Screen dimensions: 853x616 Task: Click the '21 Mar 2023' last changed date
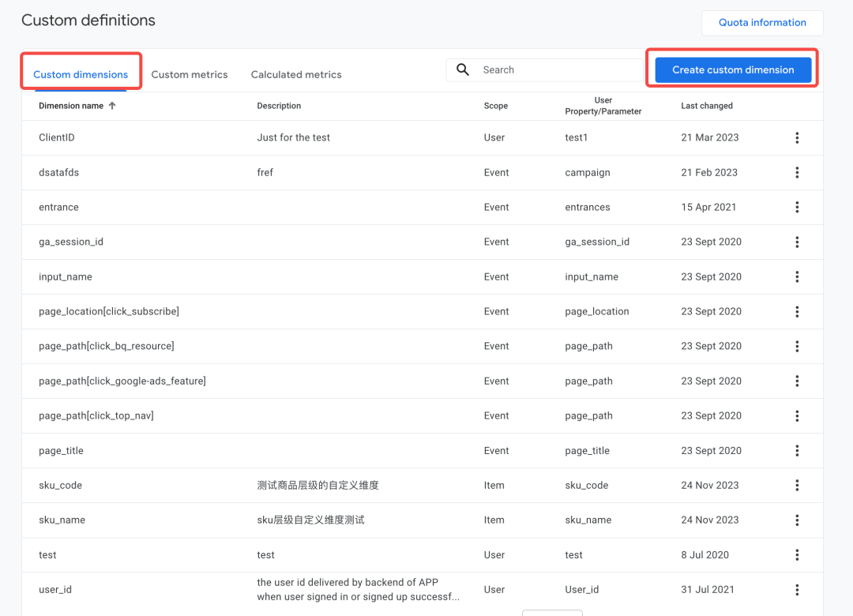pyautogui.click(x=710, y=137)
